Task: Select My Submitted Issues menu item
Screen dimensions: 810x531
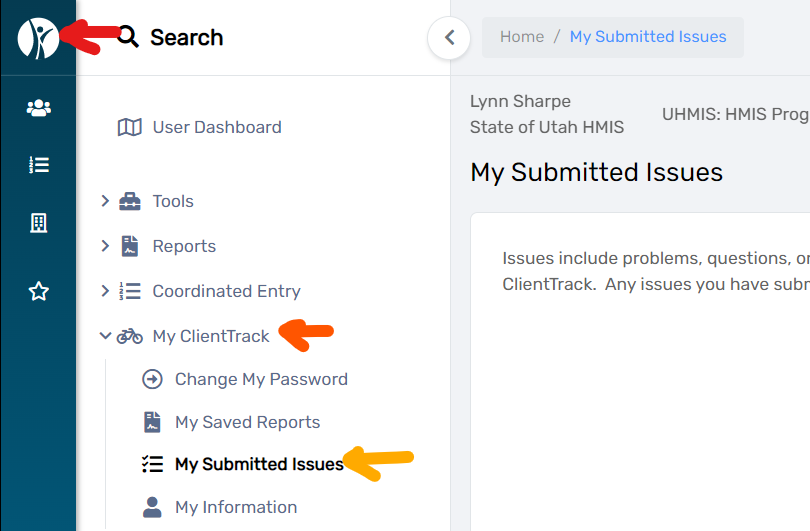Action: click(258, 464)
